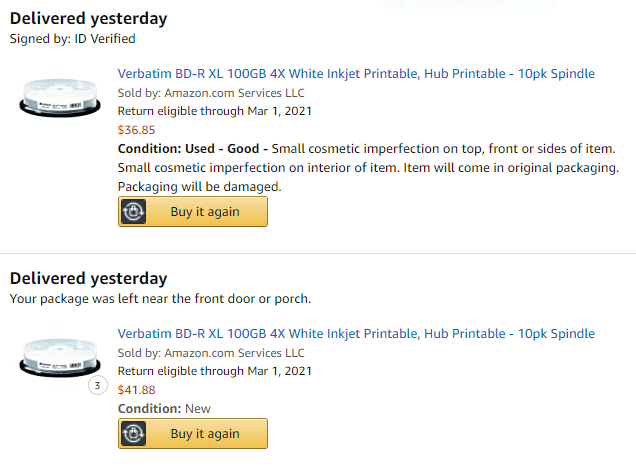Click the reorder cart icon for the $41.88 item
636x467 pixels.
[x=133, y=433]
